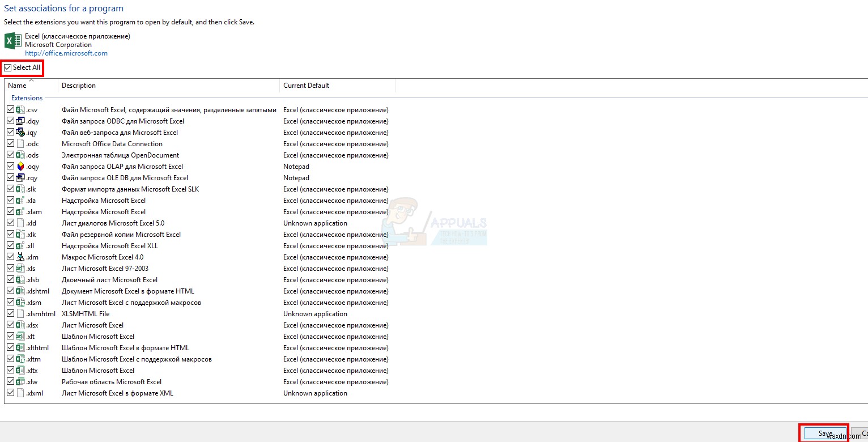Viewport: 868px width, 442px height.
Task: Uncheck the .xld extension checkbox
Action: point(11,223)
